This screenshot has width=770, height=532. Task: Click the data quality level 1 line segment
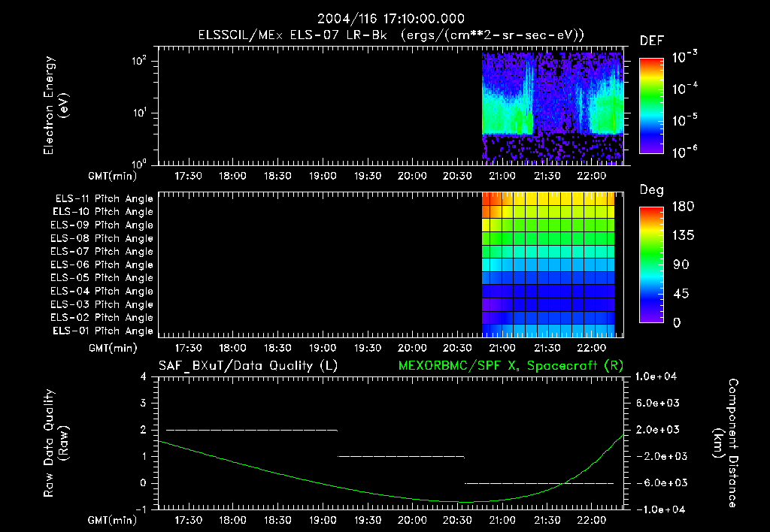pyautogui.click(x=402, y=456)
